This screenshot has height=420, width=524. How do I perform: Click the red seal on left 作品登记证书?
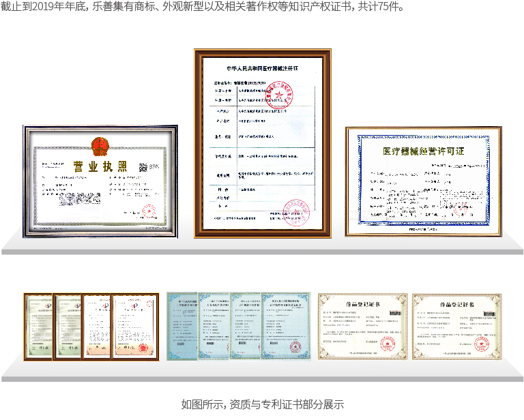(388, 344)
